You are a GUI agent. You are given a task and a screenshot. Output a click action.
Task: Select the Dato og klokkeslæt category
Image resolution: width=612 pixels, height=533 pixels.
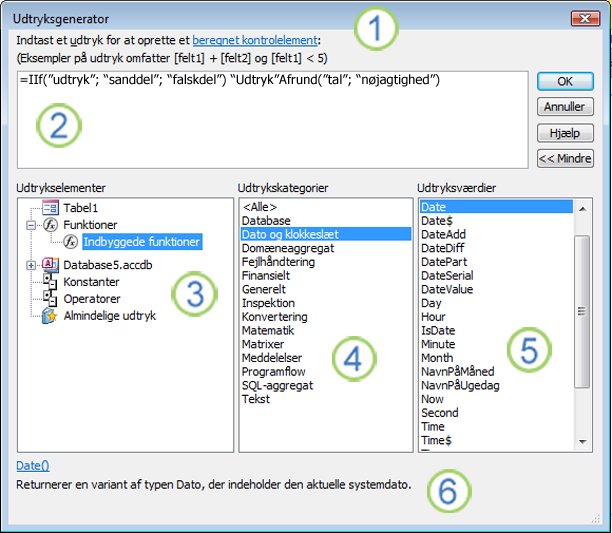click(326, 234)
